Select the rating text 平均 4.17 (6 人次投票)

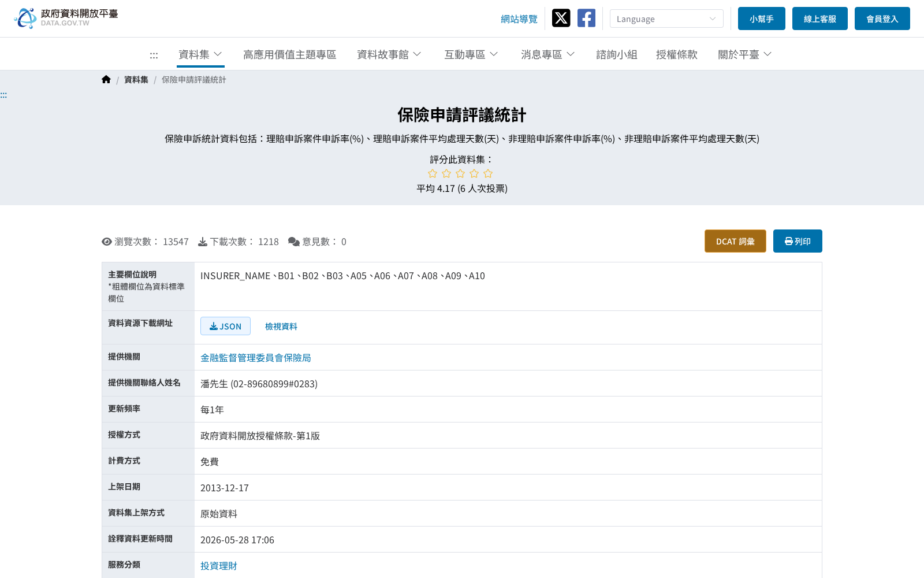462,188
